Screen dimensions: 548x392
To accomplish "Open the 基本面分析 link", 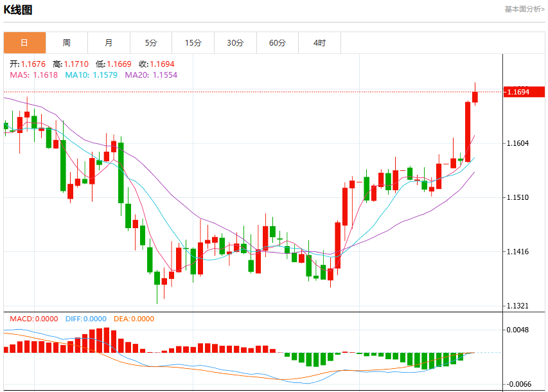I will pyautogui.click(x=524, y=10).
